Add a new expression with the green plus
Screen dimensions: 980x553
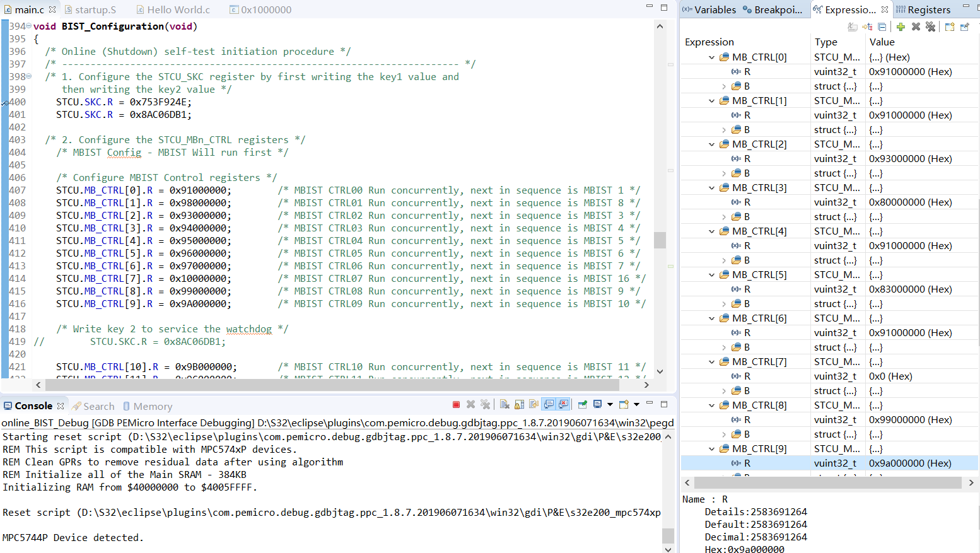pyautogui.click(x=901, y=26)
